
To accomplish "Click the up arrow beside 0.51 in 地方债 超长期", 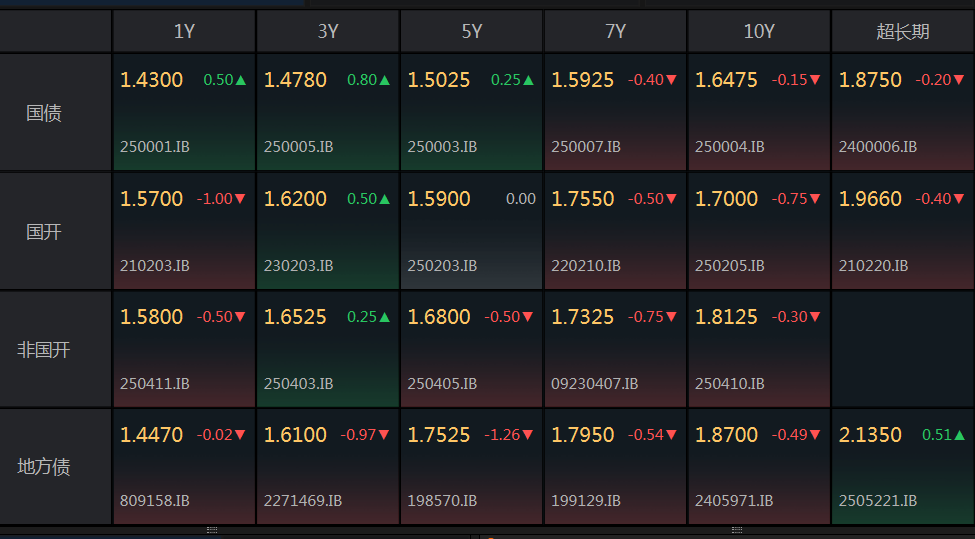I will pos(960,435).
